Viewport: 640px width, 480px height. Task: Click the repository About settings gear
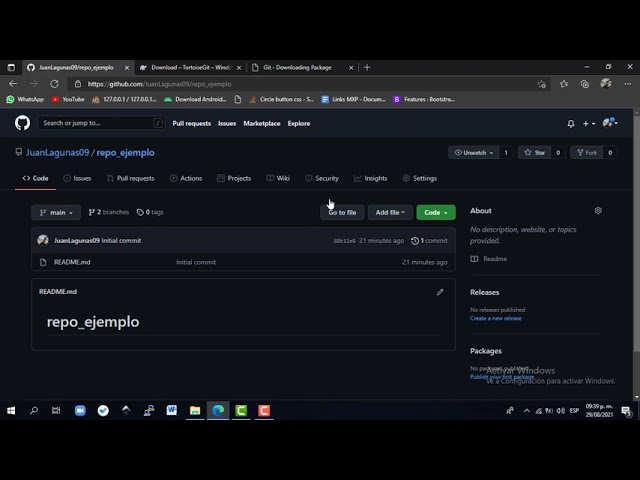point(598,211)
